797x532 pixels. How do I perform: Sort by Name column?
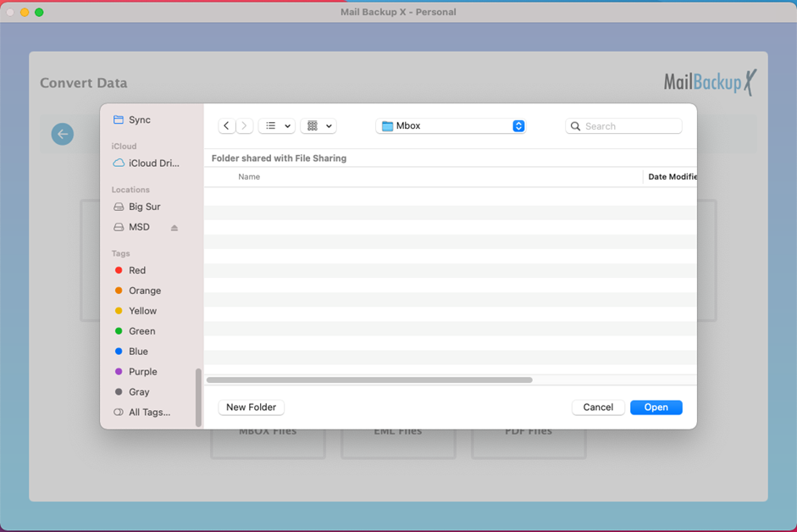tap(249, 176)
